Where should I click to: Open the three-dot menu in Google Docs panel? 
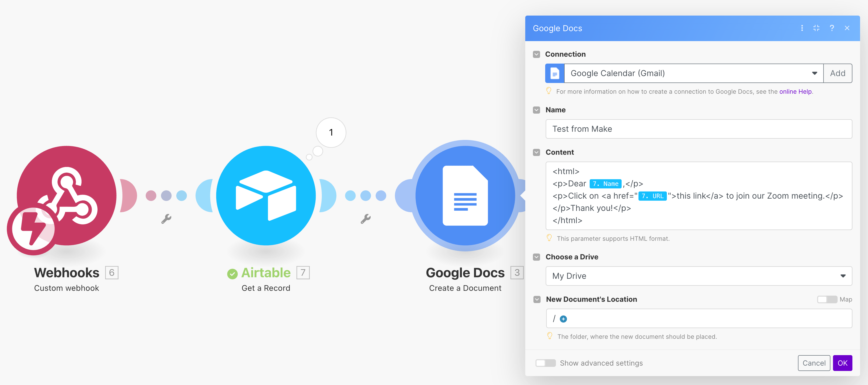coord(802,28)
